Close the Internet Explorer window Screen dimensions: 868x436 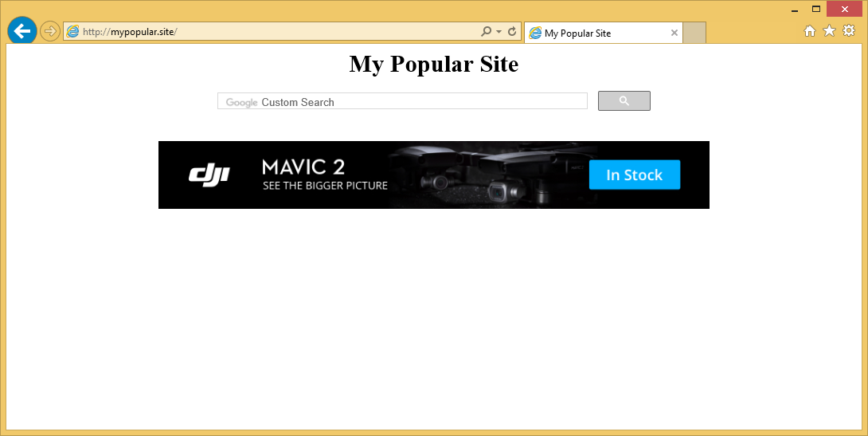click(x=845, y=9)
